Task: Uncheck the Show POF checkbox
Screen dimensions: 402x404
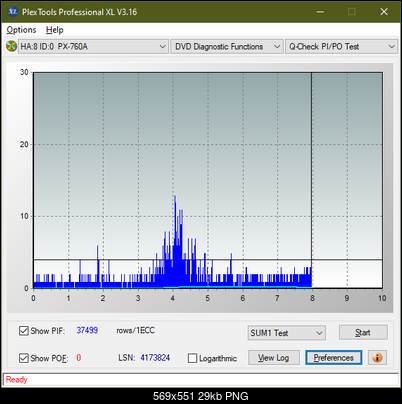Action: tap(24, 358)
